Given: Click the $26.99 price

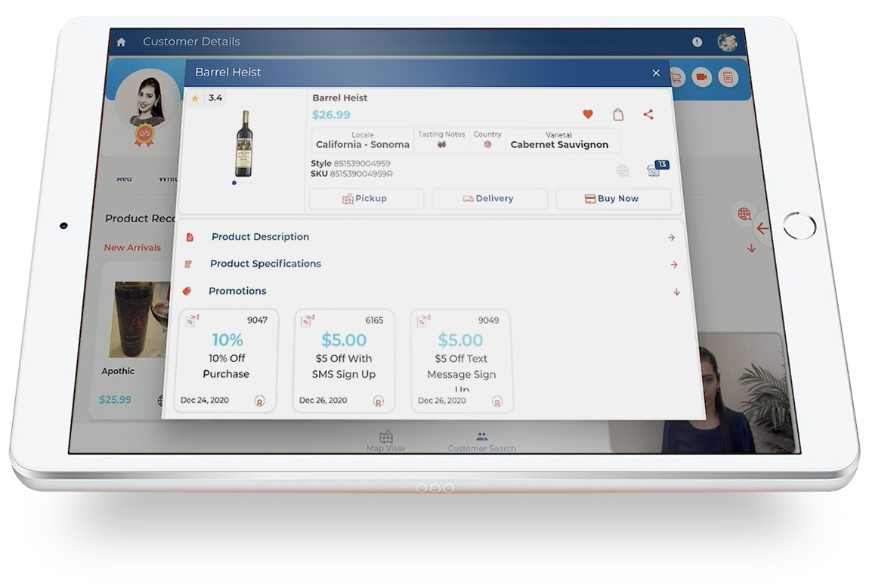Looking at the screenshot, I should click(331, 115).
